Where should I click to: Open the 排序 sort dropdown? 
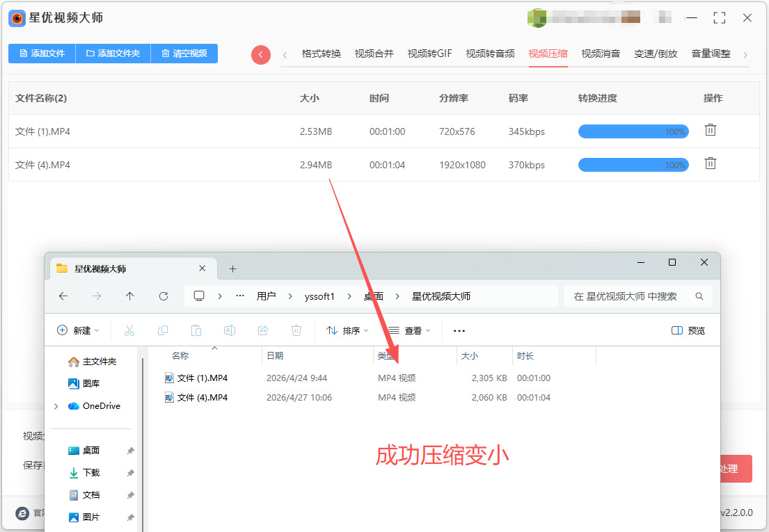[347, 330]
